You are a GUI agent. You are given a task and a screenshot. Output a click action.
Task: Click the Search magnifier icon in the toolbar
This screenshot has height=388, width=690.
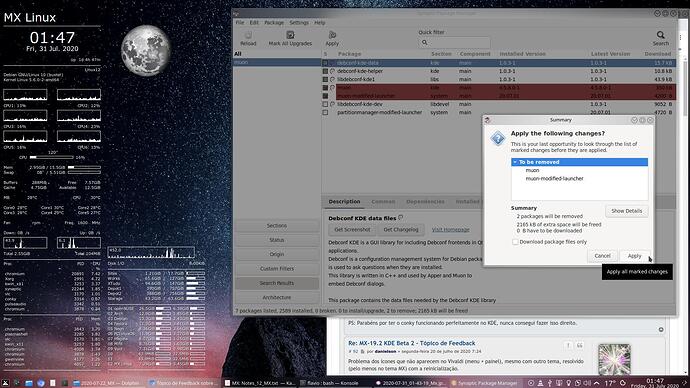click(661, 35)
